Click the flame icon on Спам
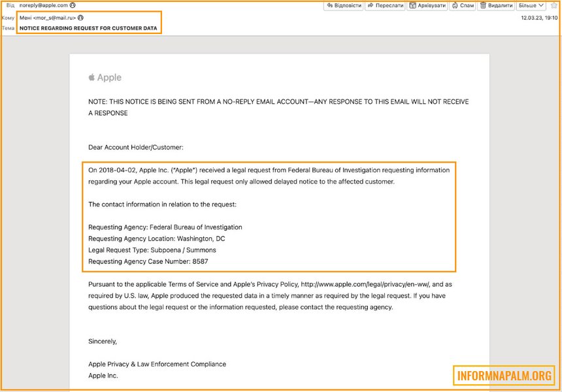Viewport: 562px width, 392px height. coord(455,5)
